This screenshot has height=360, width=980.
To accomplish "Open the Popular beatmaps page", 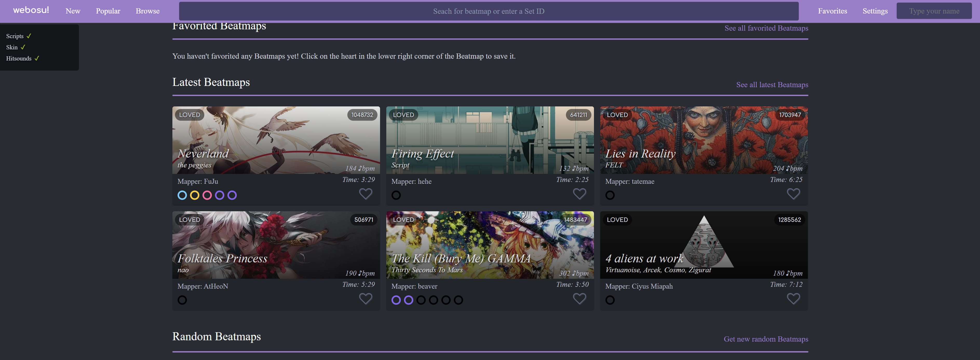I will (108, 11).
